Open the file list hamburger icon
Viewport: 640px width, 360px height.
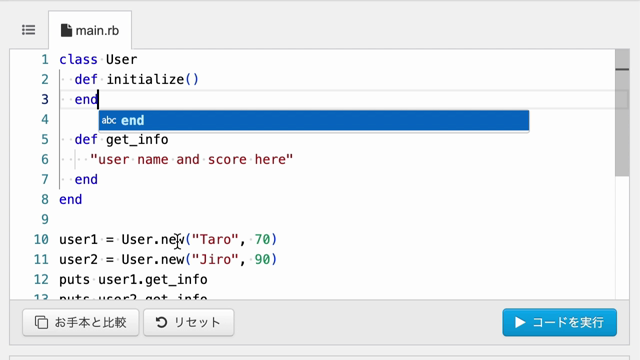29,30
